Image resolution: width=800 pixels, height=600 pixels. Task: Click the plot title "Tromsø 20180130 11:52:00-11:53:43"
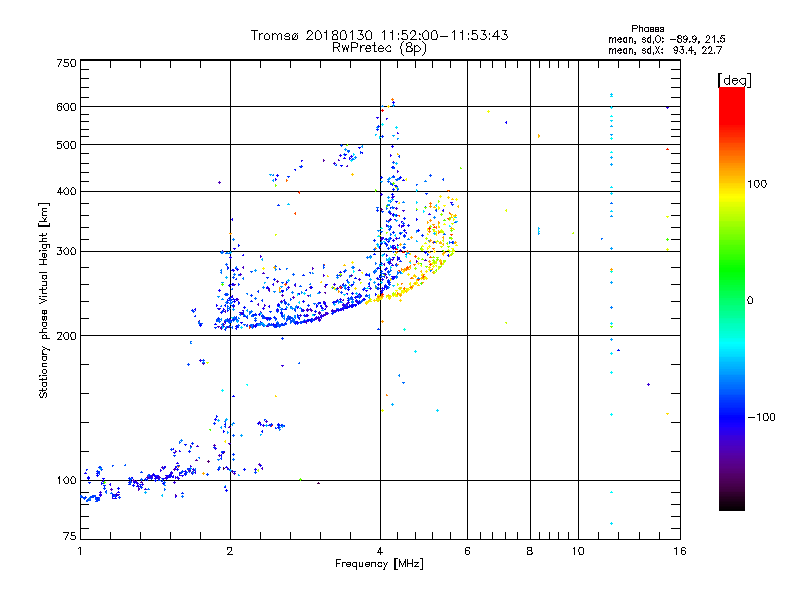click(379, 35)
